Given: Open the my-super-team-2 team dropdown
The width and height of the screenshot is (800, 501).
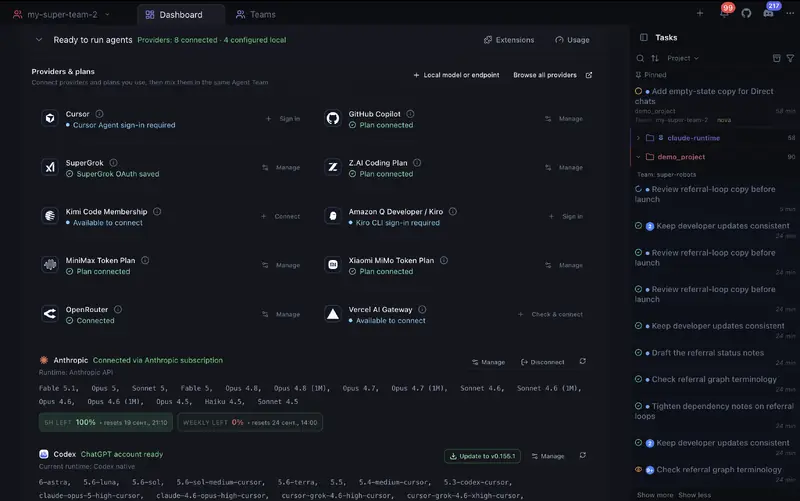Looking at the screenshot, I should [x=62, y=14].
